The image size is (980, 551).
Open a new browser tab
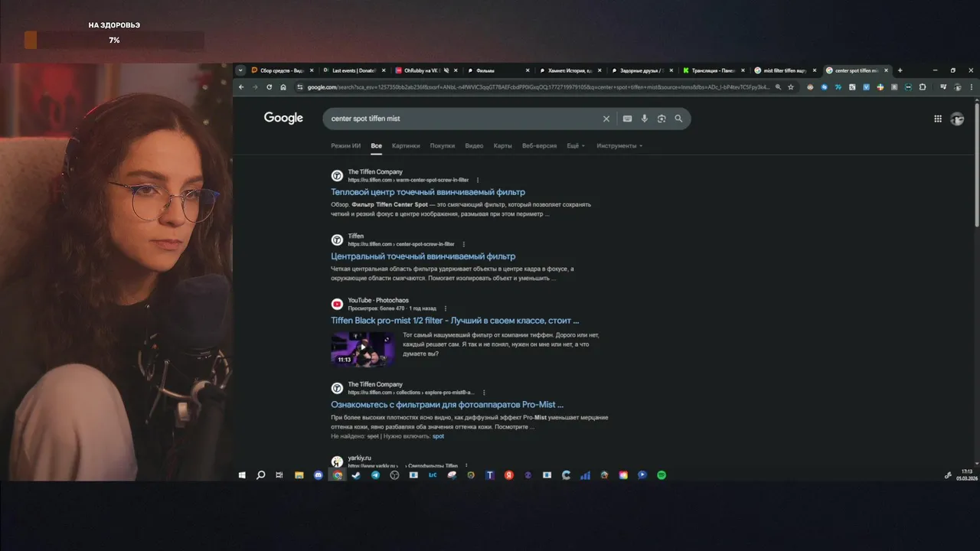tap(900, 70)
